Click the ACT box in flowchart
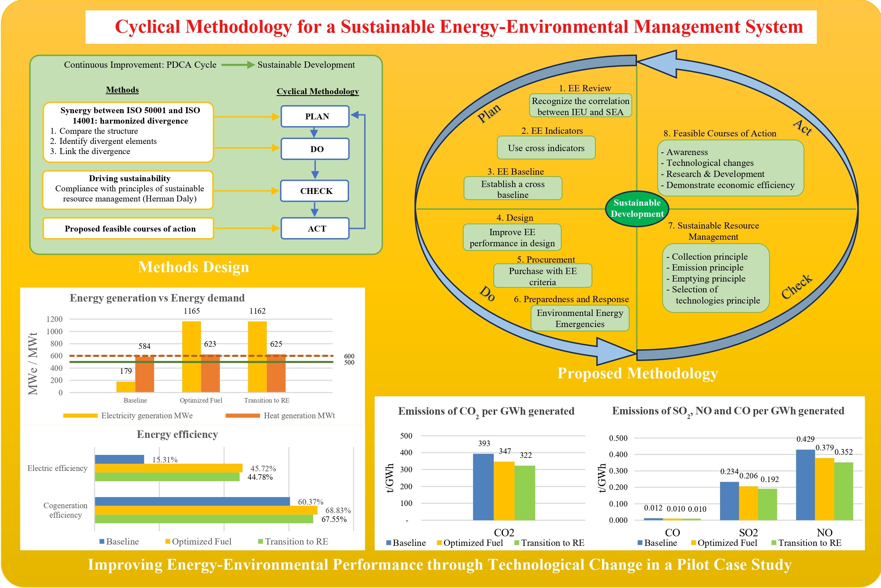This screenshot has width=881, height=588. [x=315, y=228]
